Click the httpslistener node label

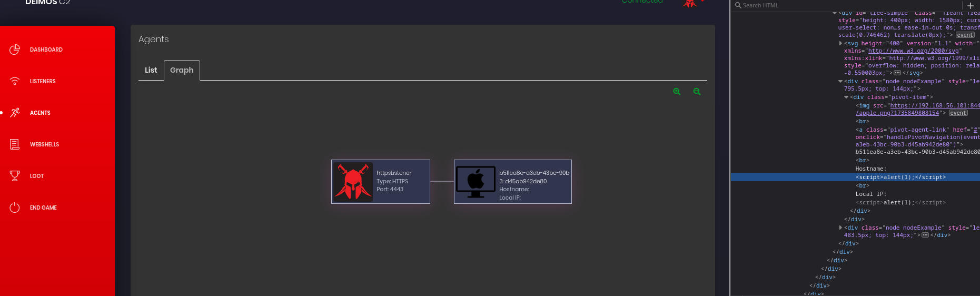[x=394, y=173]
